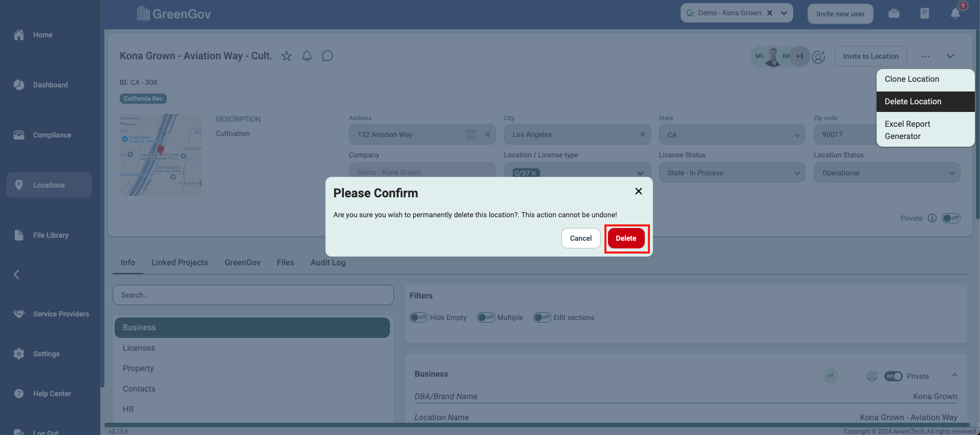Screen dimensions: 980x435
Task: Confirm deletion with the red Delete button
Action: pyautogui.click(x=626, y=238)
